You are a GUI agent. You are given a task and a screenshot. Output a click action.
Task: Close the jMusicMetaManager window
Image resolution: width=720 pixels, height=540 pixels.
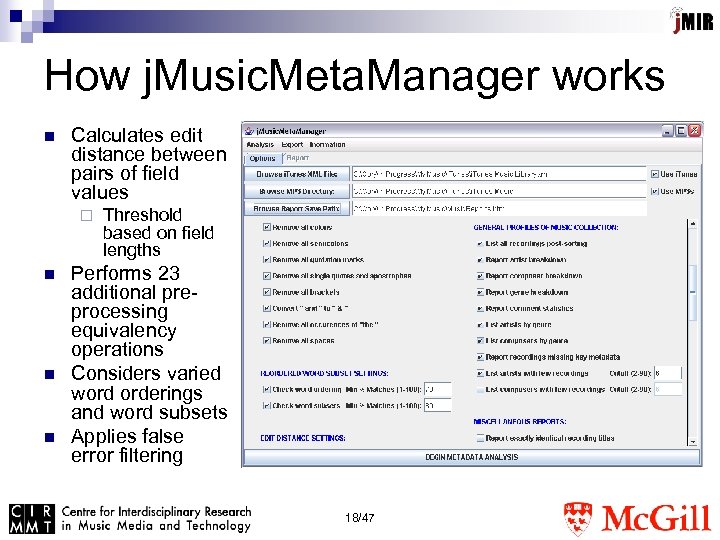[x=694, y=131]
